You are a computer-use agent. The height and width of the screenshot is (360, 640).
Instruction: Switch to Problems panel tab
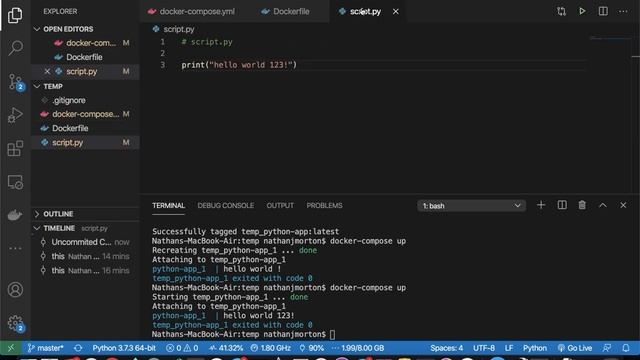click(324, 206)
